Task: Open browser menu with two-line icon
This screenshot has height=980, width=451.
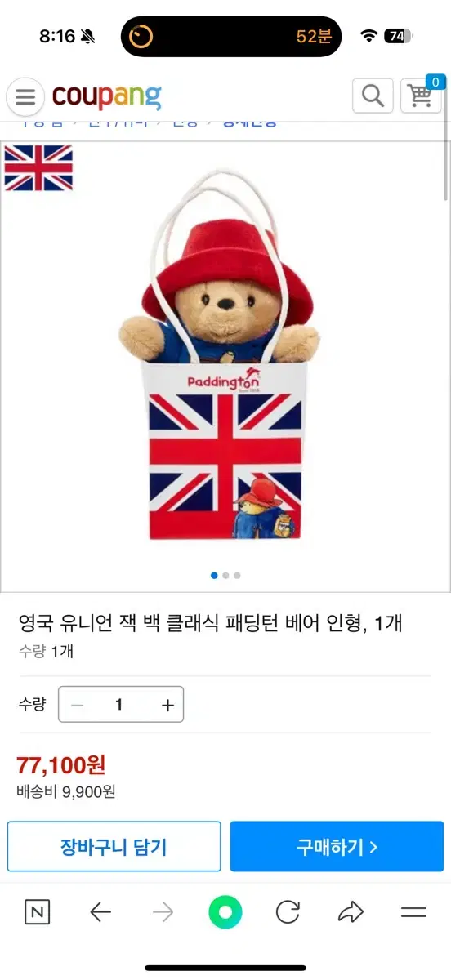Action: click(x=413, y=912)
